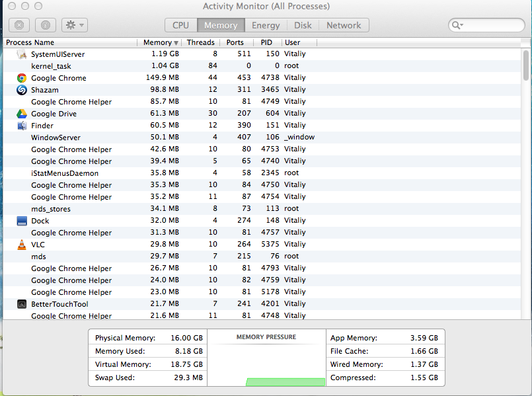Click the 1.19 GB memory value
Screen dimensions: 532x396
pyautogui.click(x=165, y=54)
